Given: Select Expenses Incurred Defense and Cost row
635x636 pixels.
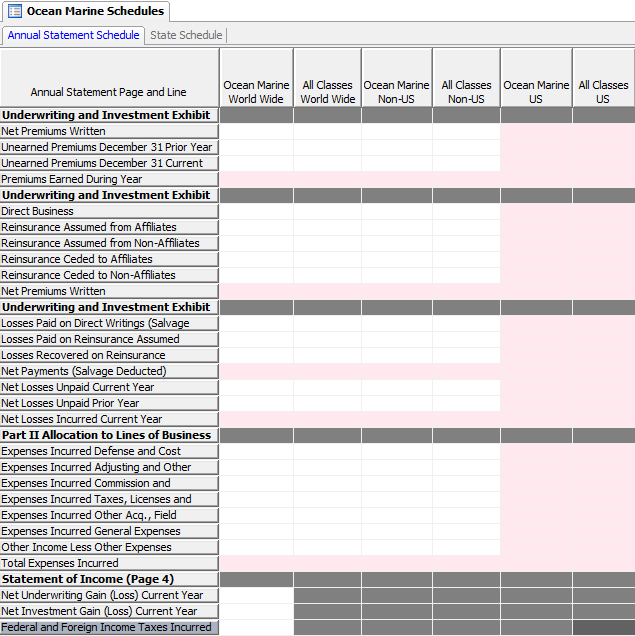Looking at the screenshot, I should pos(109,451).
